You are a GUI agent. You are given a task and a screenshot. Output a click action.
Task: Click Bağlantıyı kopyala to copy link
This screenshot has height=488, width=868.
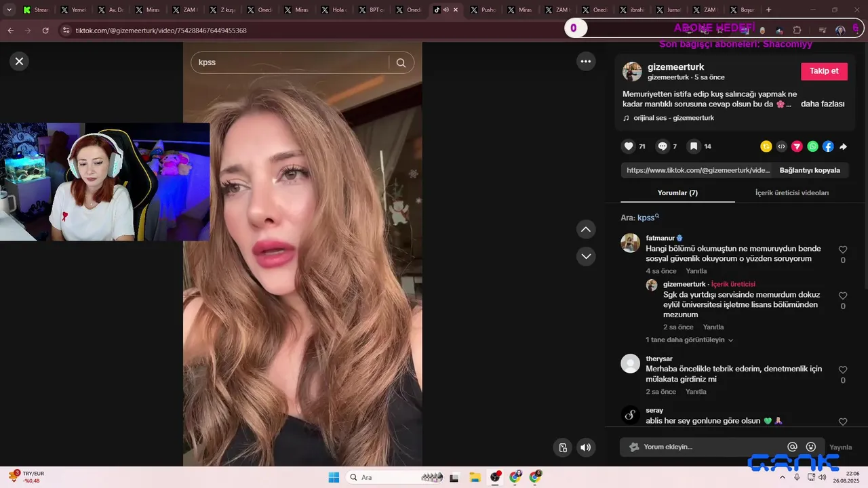coord(810,170)
